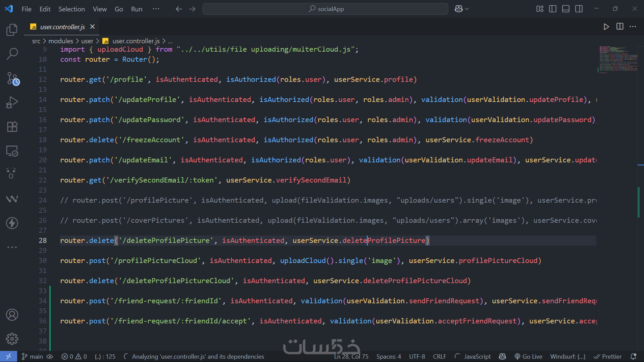Click 'verifySecondEmail' method on line 22
The width and height of the screenshot is (644, 362).
[311, 180]
